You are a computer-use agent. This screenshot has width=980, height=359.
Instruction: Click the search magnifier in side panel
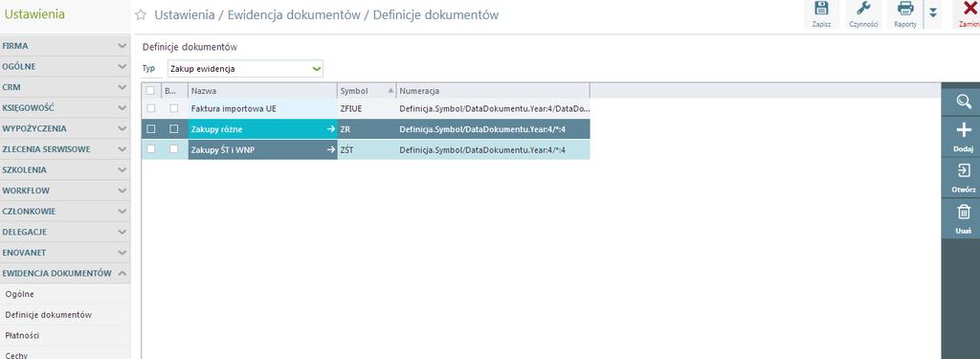point(964,101)
